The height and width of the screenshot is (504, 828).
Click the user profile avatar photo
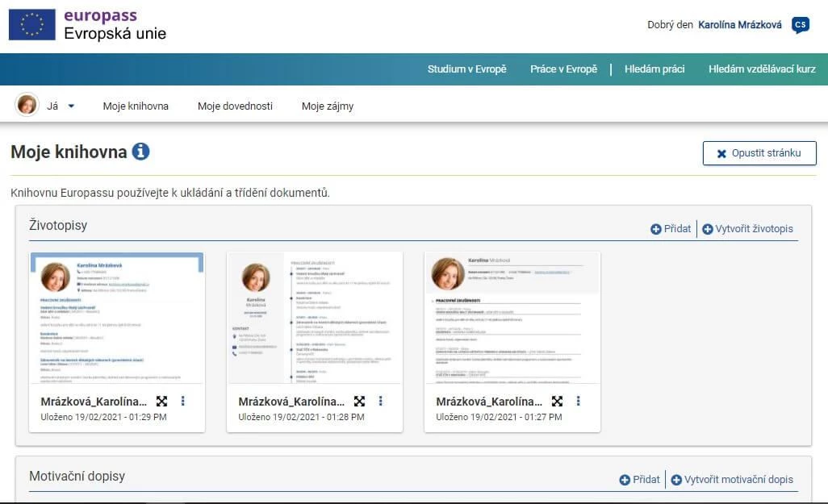tap(27, 105)
